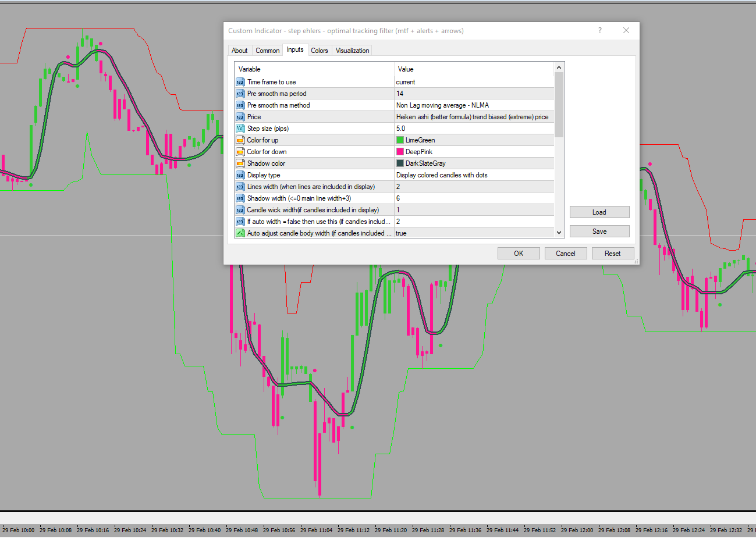756x538 pixels.
Task: Click the icon beside If auto width = false
Action: click(240, 222)
